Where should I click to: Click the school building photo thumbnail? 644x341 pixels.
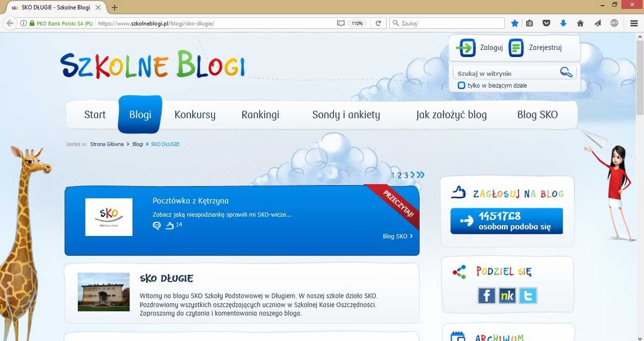coord(104,292)
